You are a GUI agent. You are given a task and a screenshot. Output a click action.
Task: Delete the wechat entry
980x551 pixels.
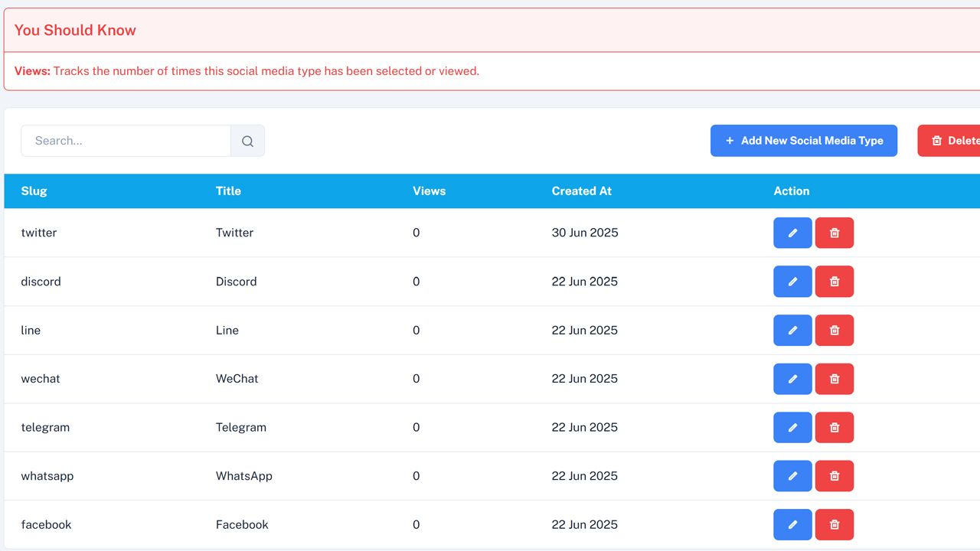point(835,379)
